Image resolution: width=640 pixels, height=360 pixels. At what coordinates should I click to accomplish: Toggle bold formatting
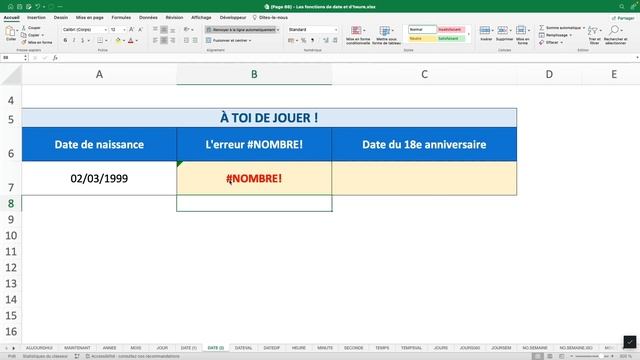point(65,40)
